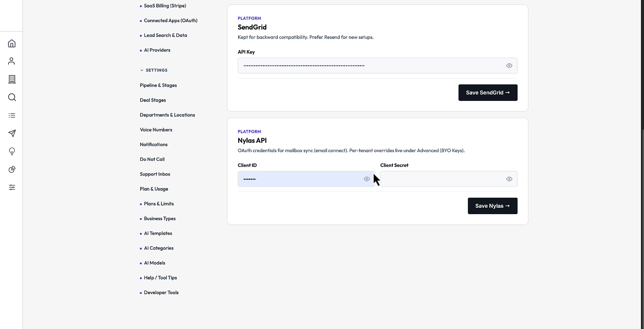Open the Home icon in left rail
Viewport: 644px width, 329px height.
point(12,44)
